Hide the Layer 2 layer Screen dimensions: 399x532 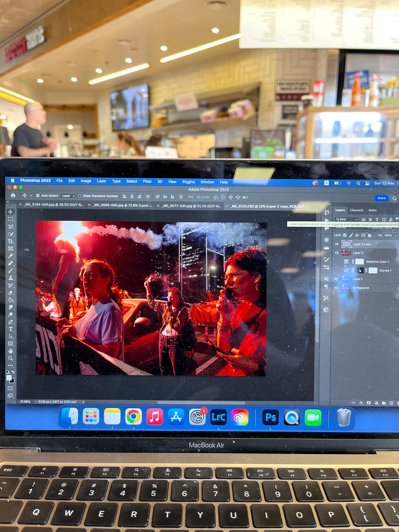336,253
